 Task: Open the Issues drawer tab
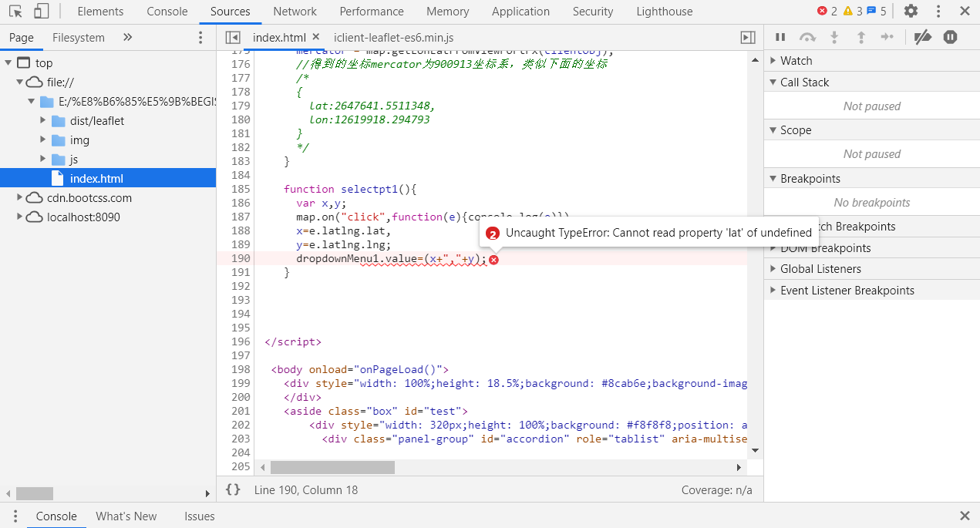coord(200,516)
